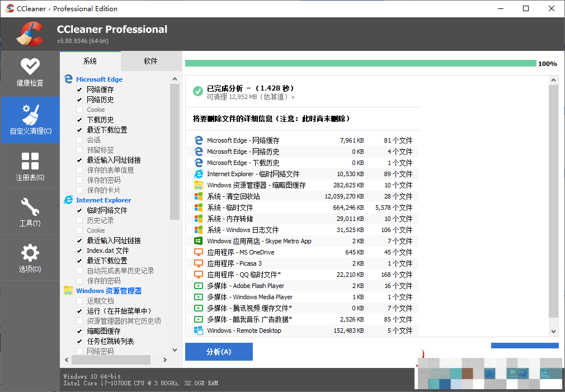Click the Windows icon on the 清空回收站 row
Viewport: 565px width, 392px height.
(x=198, y=196)
